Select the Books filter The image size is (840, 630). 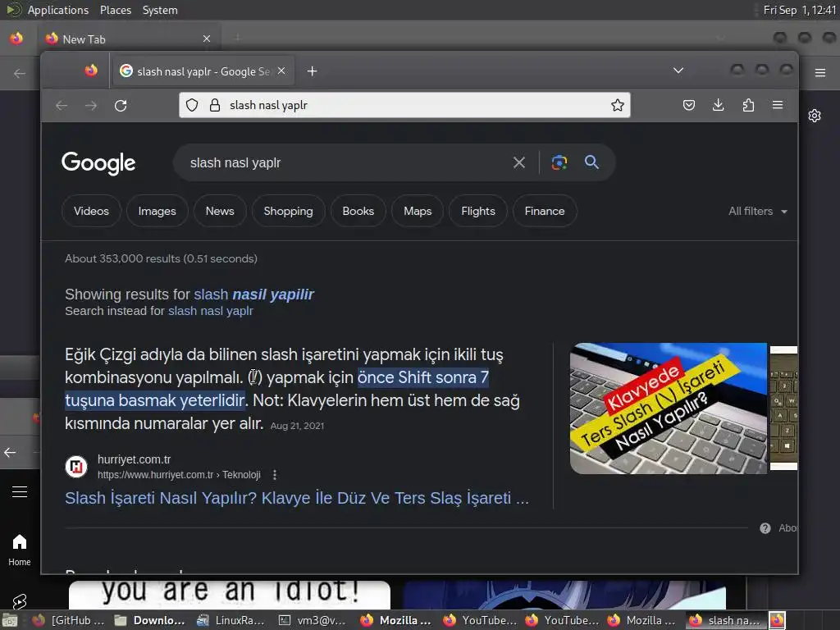[x=358, y=211]
